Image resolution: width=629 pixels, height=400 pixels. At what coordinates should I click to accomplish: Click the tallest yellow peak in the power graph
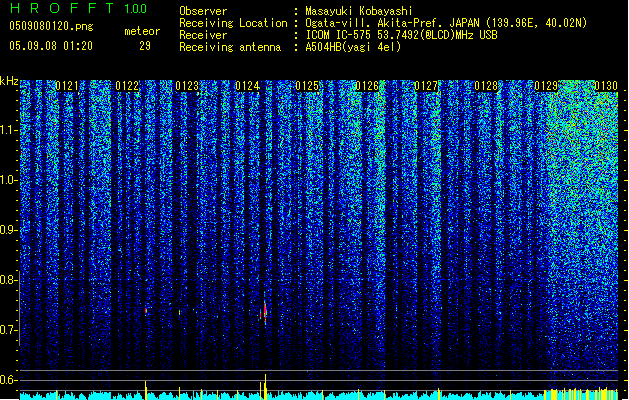click(265, 386)
